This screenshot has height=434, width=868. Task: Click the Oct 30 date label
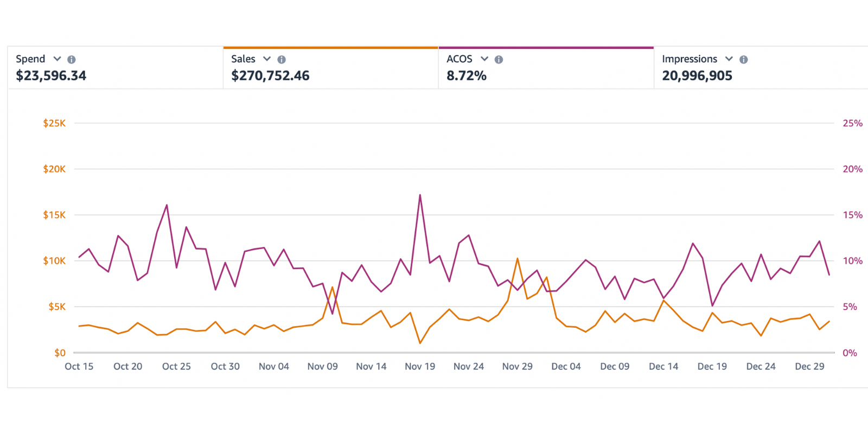pos(225,367)
